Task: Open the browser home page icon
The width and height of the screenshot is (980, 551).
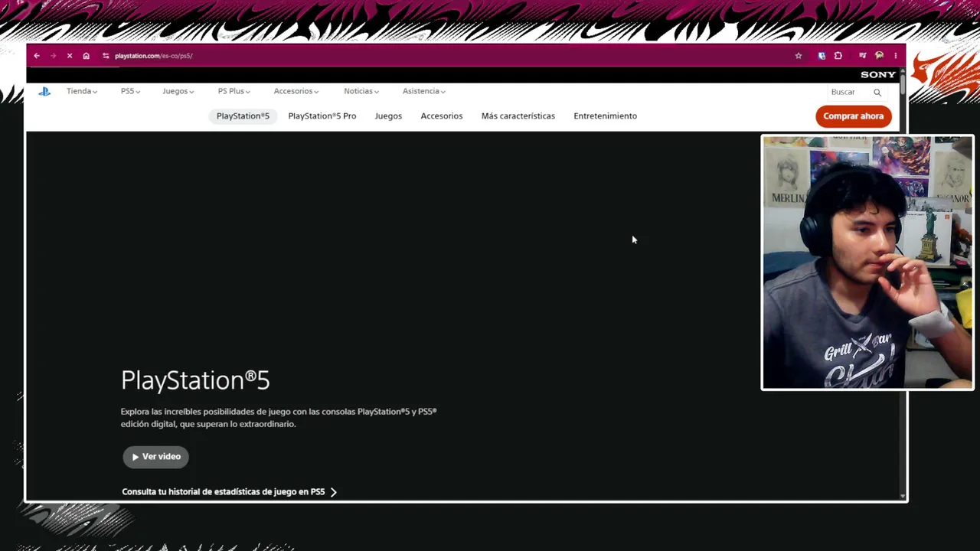Action: point(86,56)
